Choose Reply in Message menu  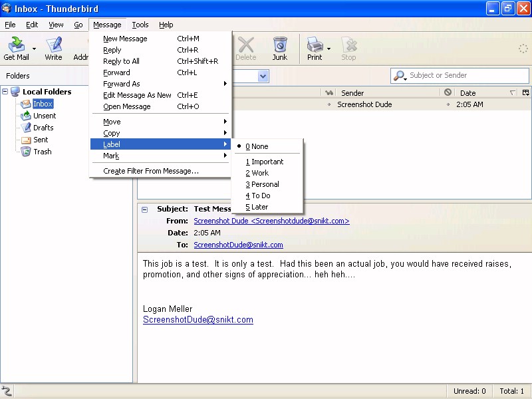pos(161,50)
